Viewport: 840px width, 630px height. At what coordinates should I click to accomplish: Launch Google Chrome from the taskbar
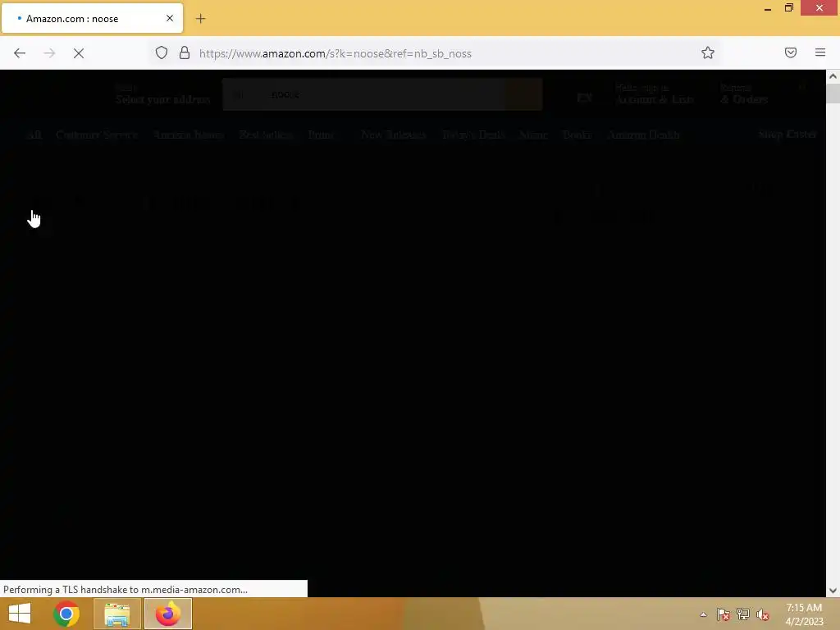66,614
